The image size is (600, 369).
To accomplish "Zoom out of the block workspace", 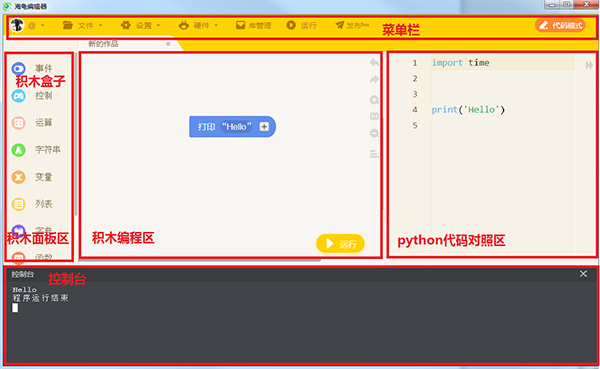I will point(374,133).
